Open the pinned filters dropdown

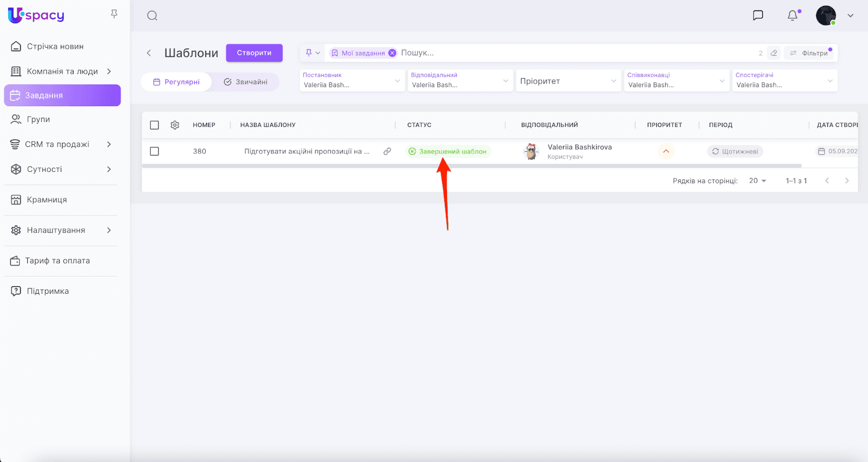click(x=312, y=53)
